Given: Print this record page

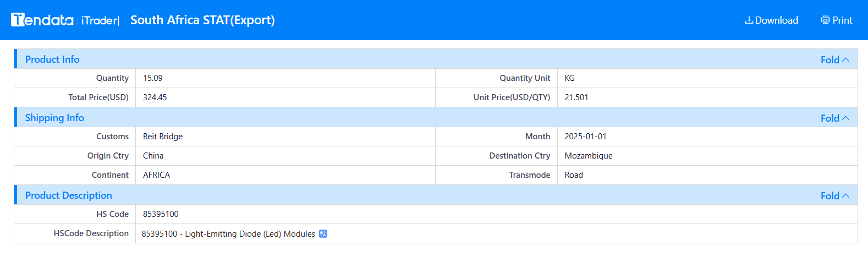Looking at the screenshot, I should (837, 20).
